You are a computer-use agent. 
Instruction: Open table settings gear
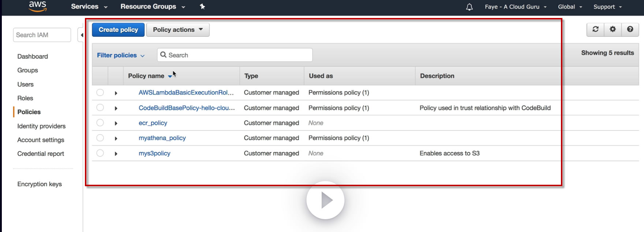(x=613, y=29)
